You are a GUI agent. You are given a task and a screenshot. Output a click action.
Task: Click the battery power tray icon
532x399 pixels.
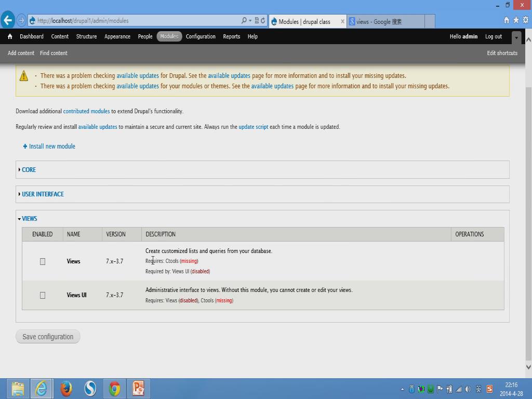tap(449, 389)
